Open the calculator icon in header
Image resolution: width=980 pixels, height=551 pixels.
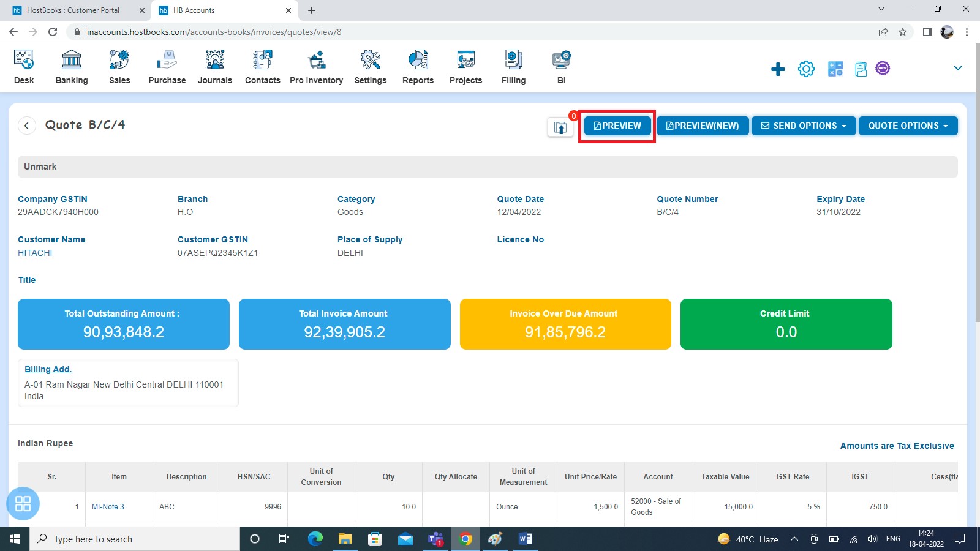(835, 69)
